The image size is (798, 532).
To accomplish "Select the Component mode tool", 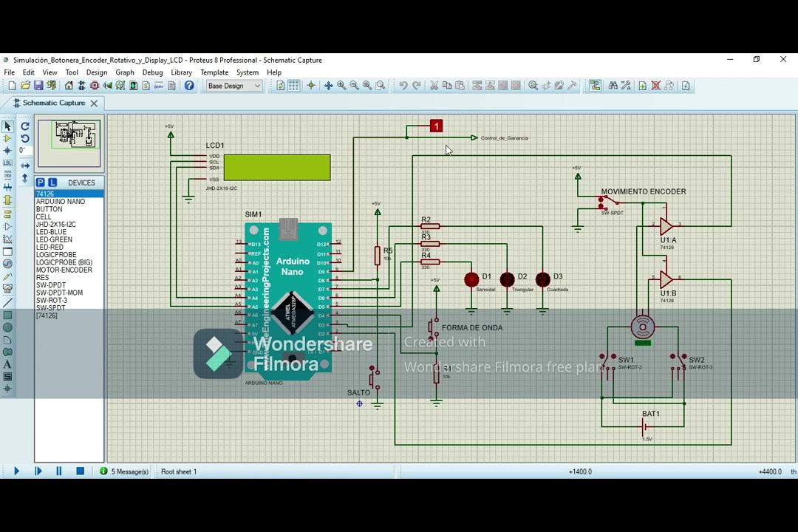I will point(7,138).
